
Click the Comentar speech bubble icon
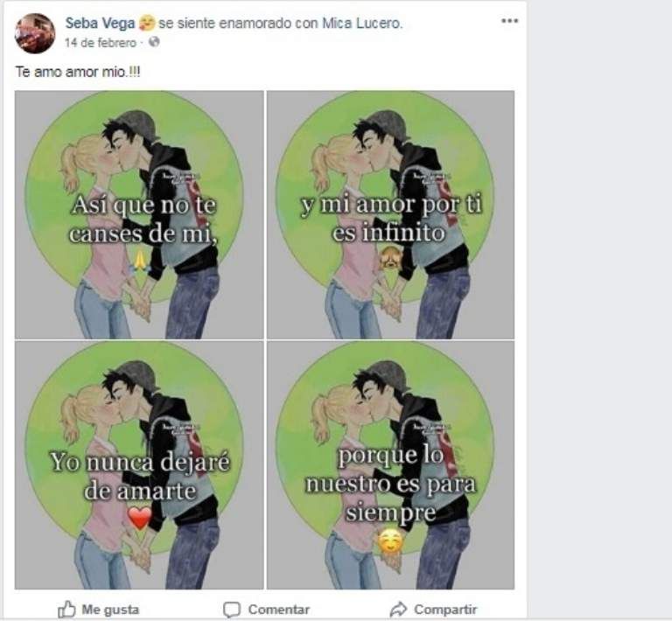click(x=232, y=610)
